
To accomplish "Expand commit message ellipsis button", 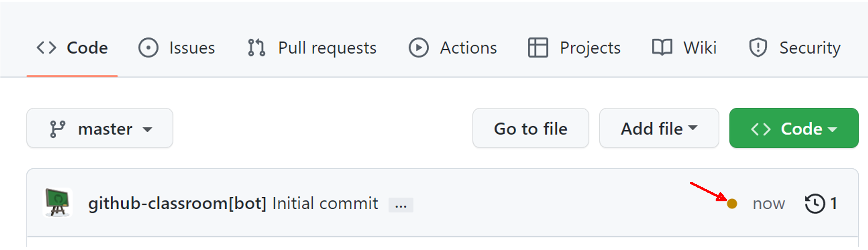I will pyautogui.click(x=400, y=205).
